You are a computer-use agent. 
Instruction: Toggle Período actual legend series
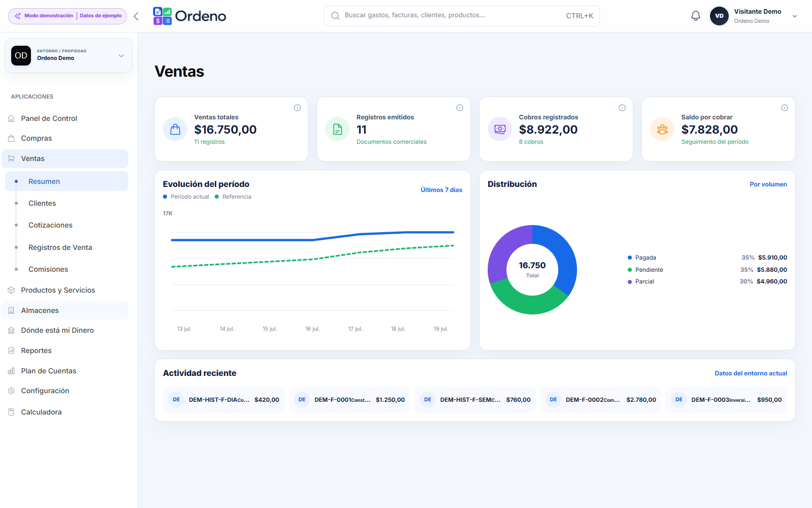coord(186,197)
